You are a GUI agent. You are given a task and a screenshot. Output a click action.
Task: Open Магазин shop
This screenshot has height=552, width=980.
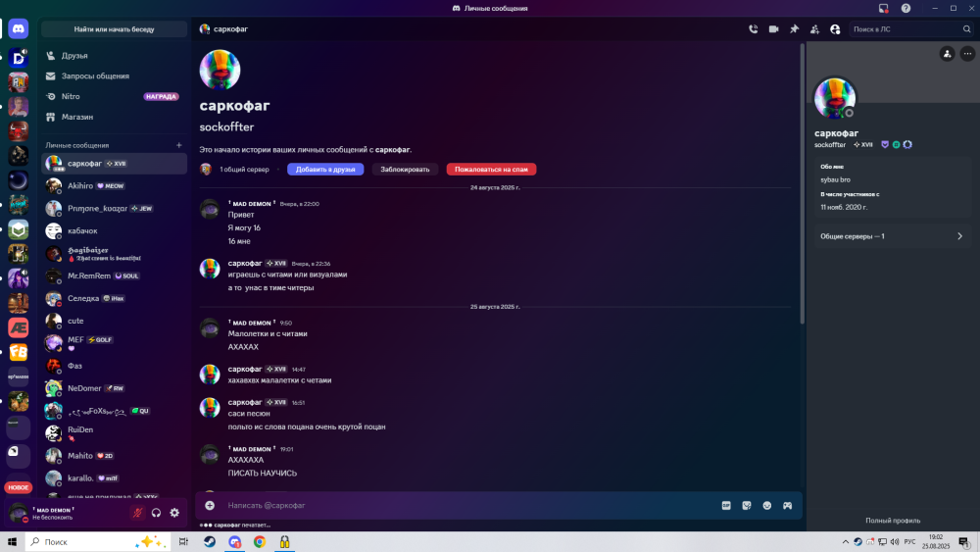tap(114, 117)
